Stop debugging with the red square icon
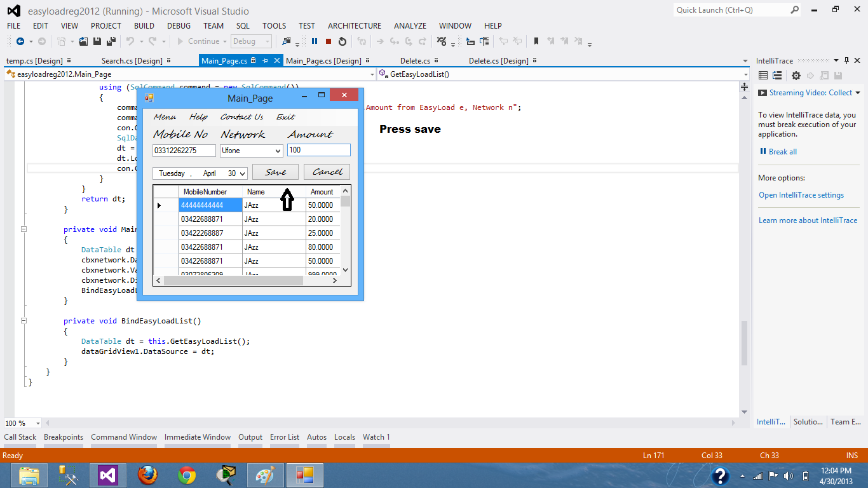This screenshot has height=488, width=868. click(x=329, y=41)
